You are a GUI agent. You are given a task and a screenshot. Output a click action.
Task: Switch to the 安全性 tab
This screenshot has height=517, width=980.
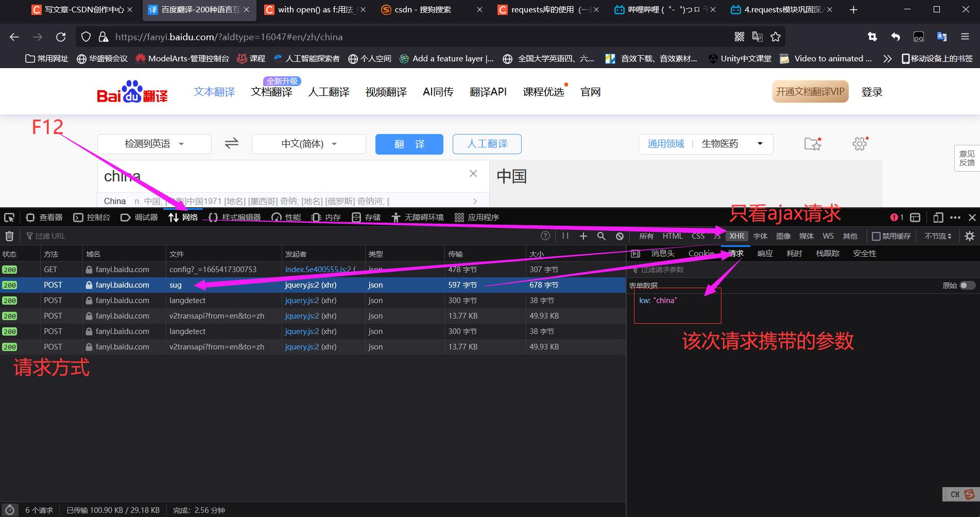[865, 254]
